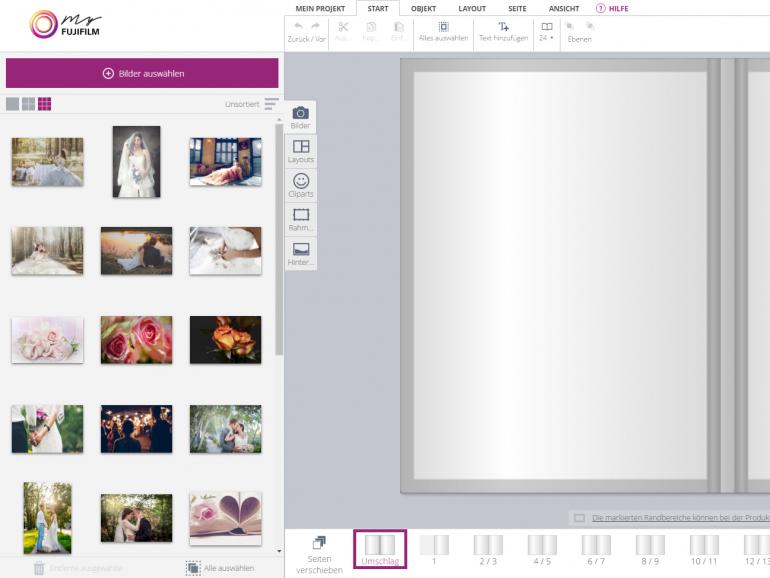Viewport: 770px width, 578px height.
Task: Open the Ebenen layers options
Action: point(580,31)
